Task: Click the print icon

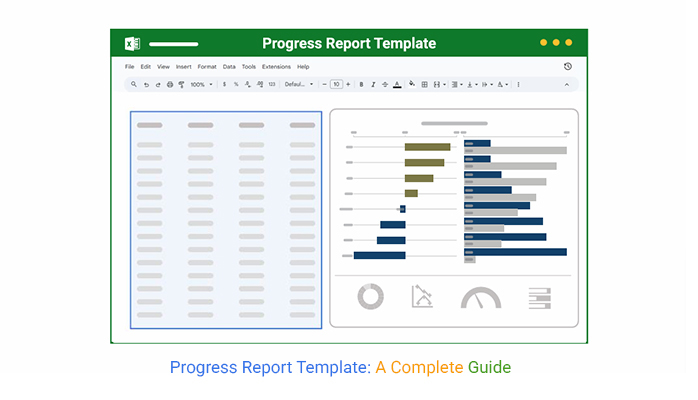Action: (x=170, y=85)
